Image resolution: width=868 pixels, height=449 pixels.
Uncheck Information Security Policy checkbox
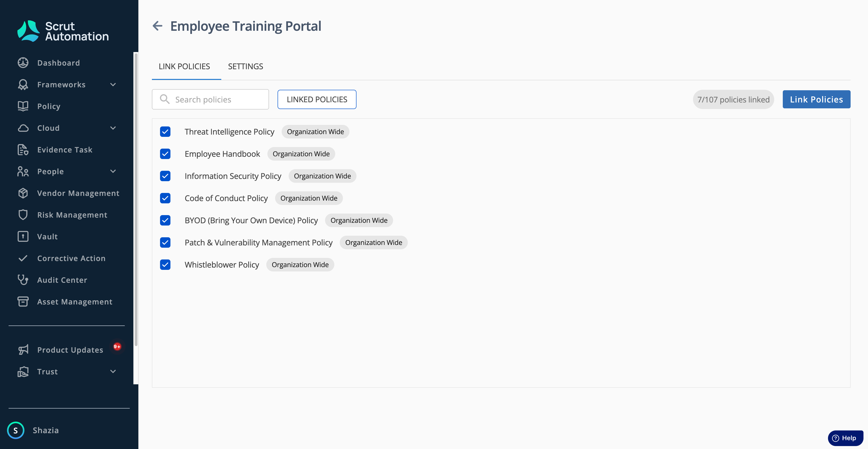[165, 176]
